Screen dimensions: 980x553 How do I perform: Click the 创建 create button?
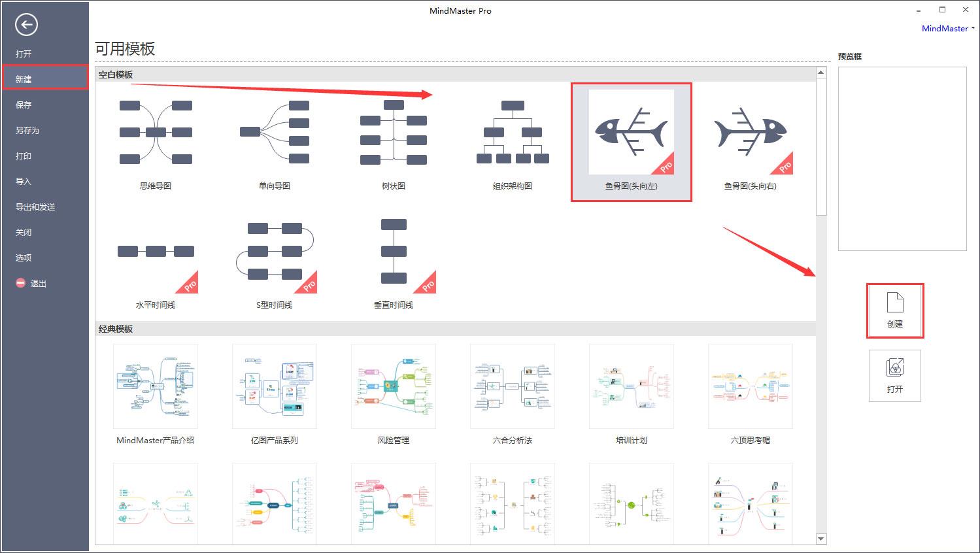pyautogui.click(x=895, y=310)
